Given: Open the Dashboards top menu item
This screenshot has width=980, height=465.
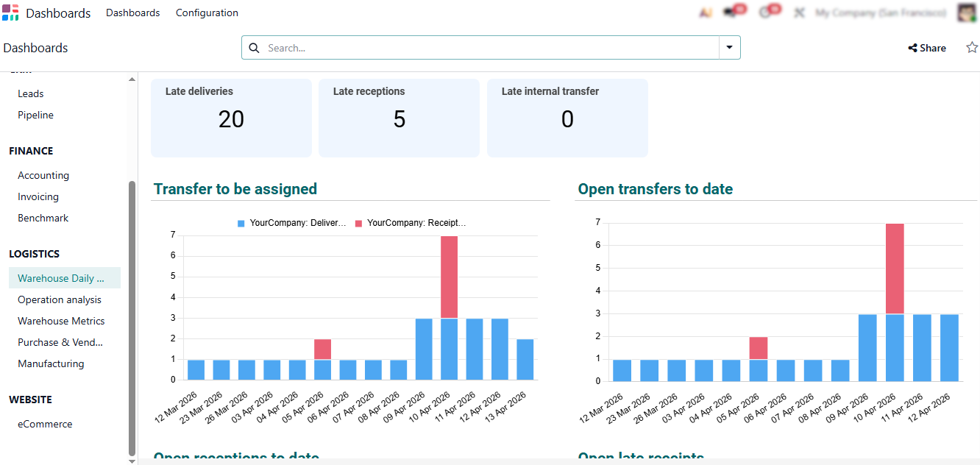Looking at the screenshot, I should click(133, 13).
